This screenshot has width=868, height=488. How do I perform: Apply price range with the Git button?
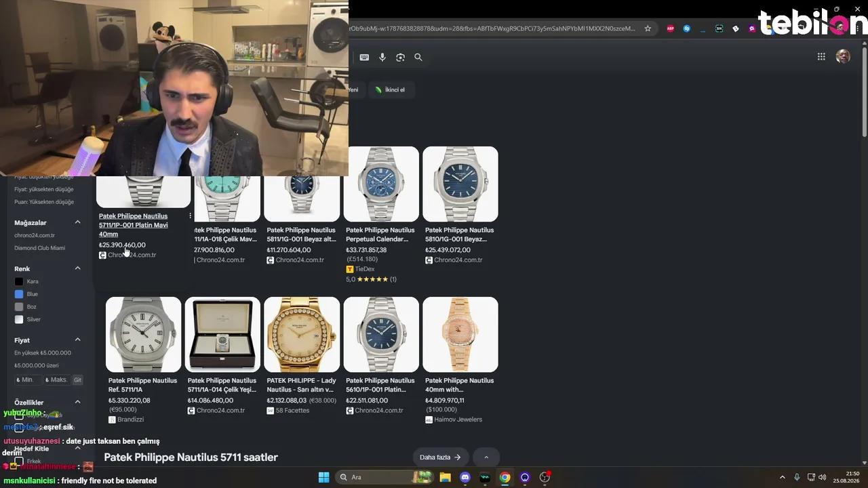tap(77, 380)
